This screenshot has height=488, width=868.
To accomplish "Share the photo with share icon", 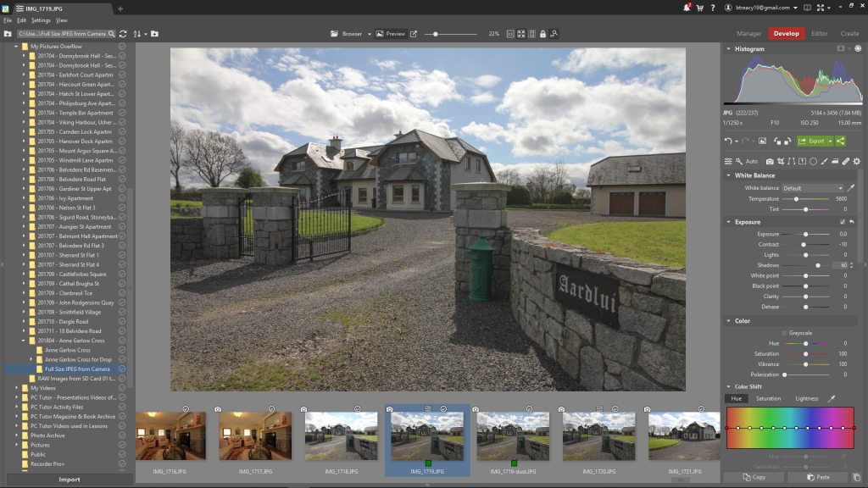I will pos(840,141).
